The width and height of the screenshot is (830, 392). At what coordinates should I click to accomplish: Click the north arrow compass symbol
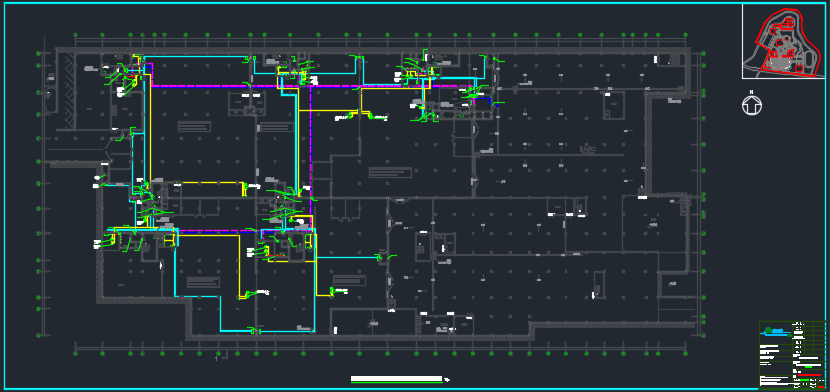tap(752, 104)
